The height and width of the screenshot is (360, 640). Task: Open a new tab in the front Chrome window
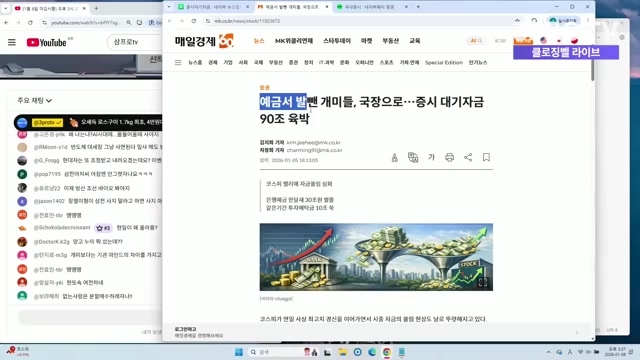418,7
